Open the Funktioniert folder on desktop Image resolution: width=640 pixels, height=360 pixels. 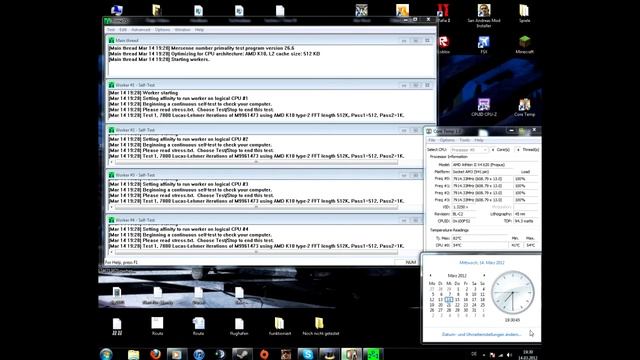(x=280, y=326)
